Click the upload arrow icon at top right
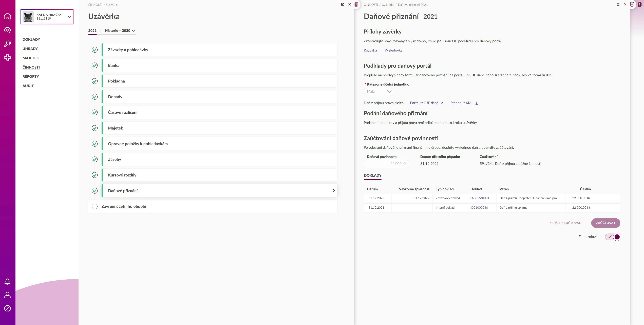Image resolution: width=644 pixels, height=325 pixels. (639, 4)
